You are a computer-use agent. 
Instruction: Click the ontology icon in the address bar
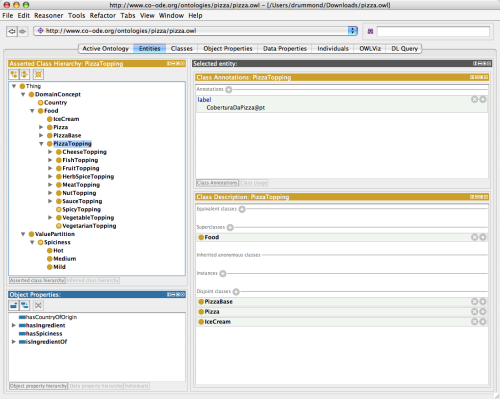click(x=40, y=31)
